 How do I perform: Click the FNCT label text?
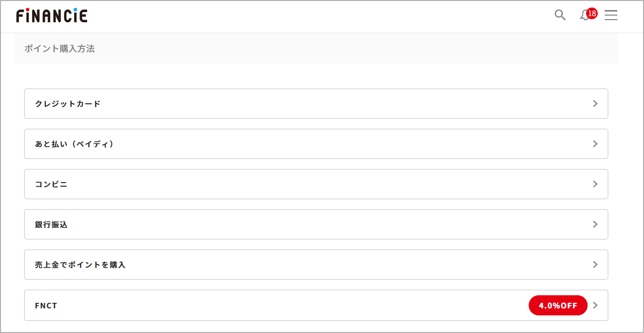click(46, 305)
